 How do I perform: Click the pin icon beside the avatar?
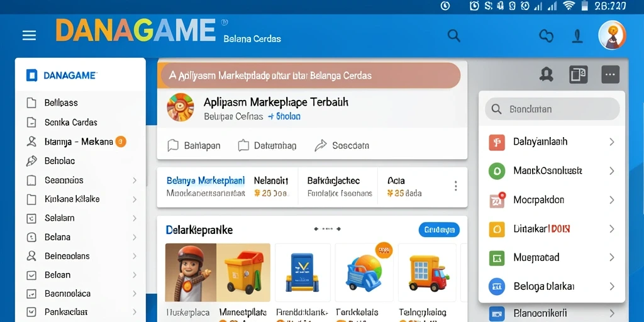pyautogui.click(x=577, y=36)
